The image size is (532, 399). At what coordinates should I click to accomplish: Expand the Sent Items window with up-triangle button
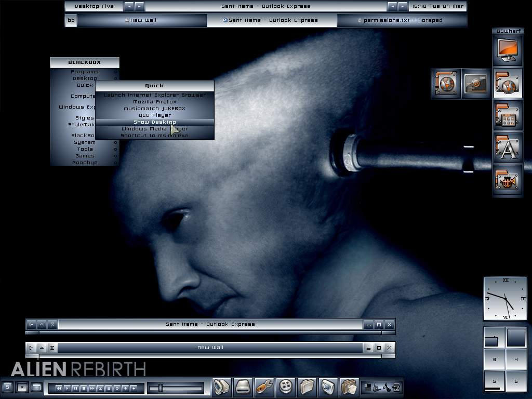click(x=42, y=324)
